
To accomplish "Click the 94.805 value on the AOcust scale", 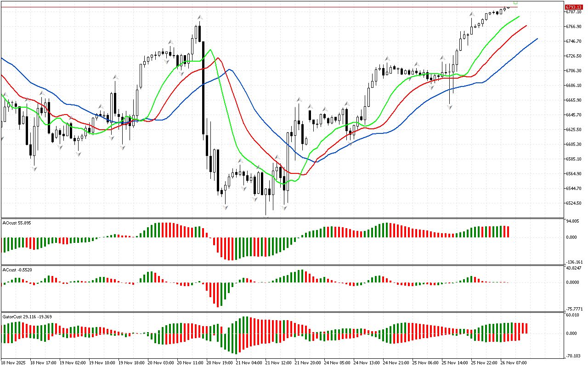I will click(x=572, y=221).
